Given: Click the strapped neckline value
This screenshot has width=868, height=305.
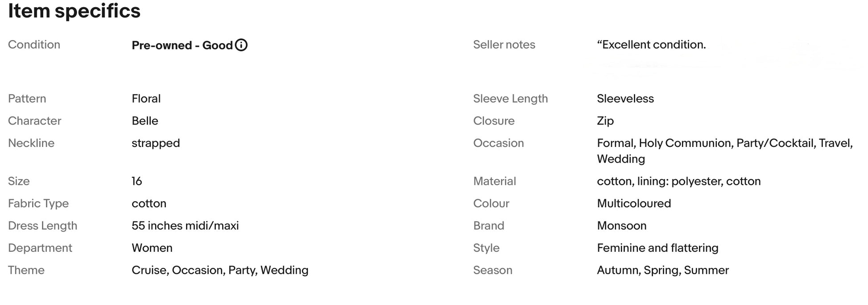Looking at the screenshot, I should (x=156, y=143).
